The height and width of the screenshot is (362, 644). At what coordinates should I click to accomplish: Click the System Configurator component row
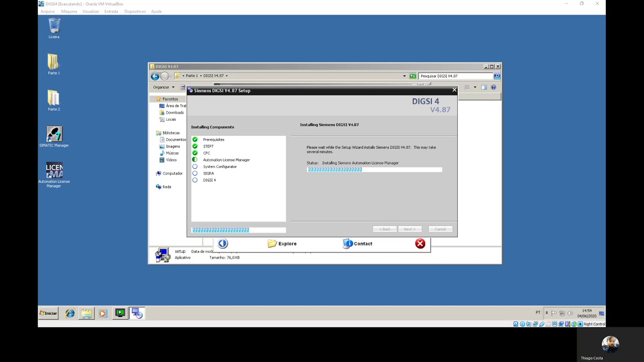tap(214, 166)
